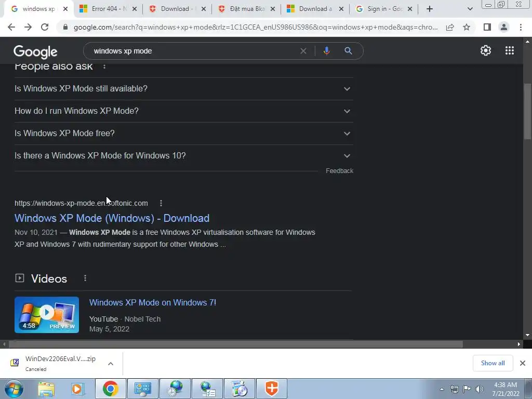Click the vertical page scrollbar thumb
532x399 pixels.
click(x=527, y=111)
